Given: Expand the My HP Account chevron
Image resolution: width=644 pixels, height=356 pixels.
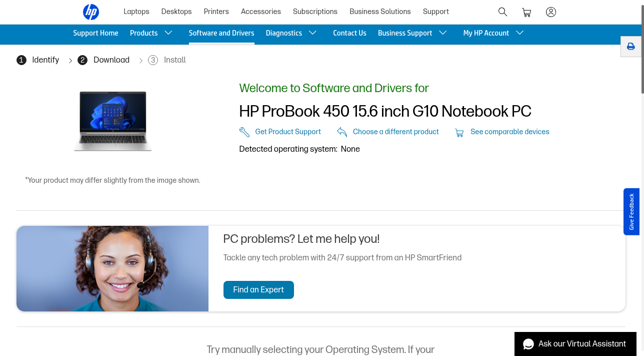Looking at the screenshot, I should coord(520,33).
